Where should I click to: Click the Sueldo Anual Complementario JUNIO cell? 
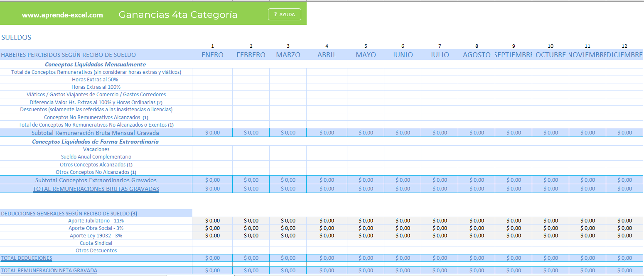(x=403, y=157)
